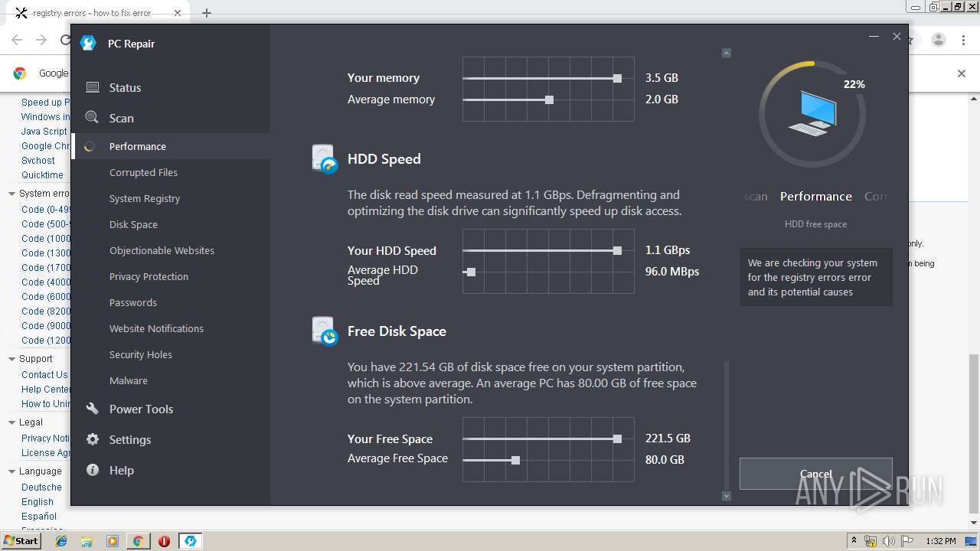Click the Average Free Space slider handle
The height and width of the screenshot is (551, 980).
tap(515, 460)
